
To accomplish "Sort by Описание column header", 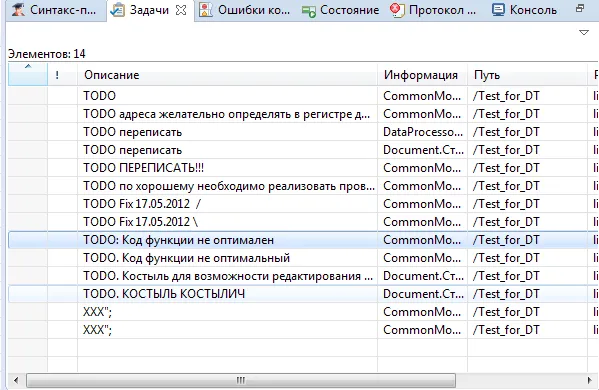I will 228,74.
